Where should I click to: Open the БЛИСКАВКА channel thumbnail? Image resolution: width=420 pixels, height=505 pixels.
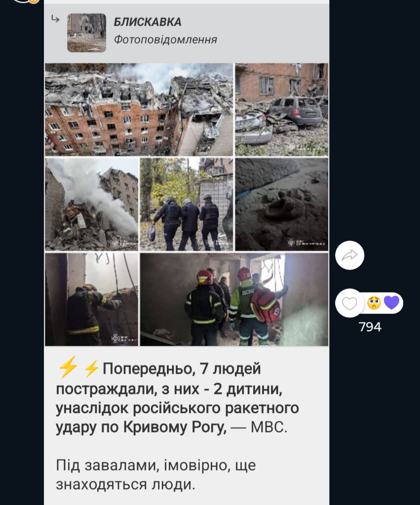pyautogui.click(x=86, y=33)
